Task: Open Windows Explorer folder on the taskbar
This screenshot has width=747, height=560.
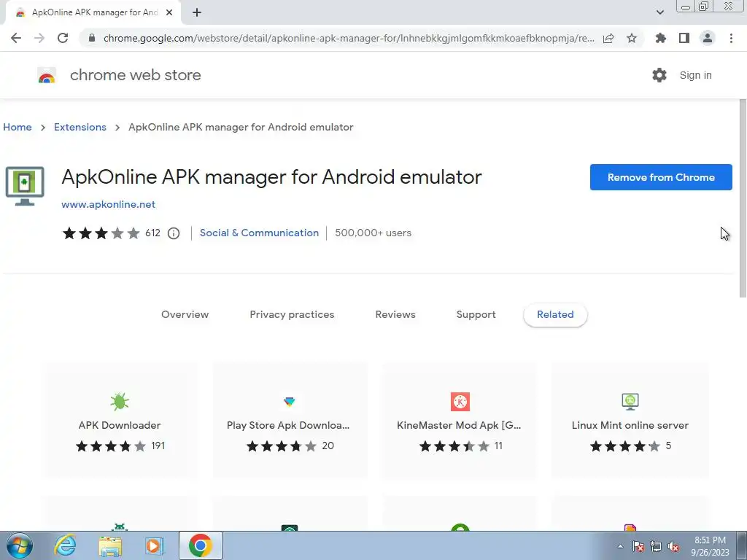Action: pyautogui.click(x=110, y=545)
